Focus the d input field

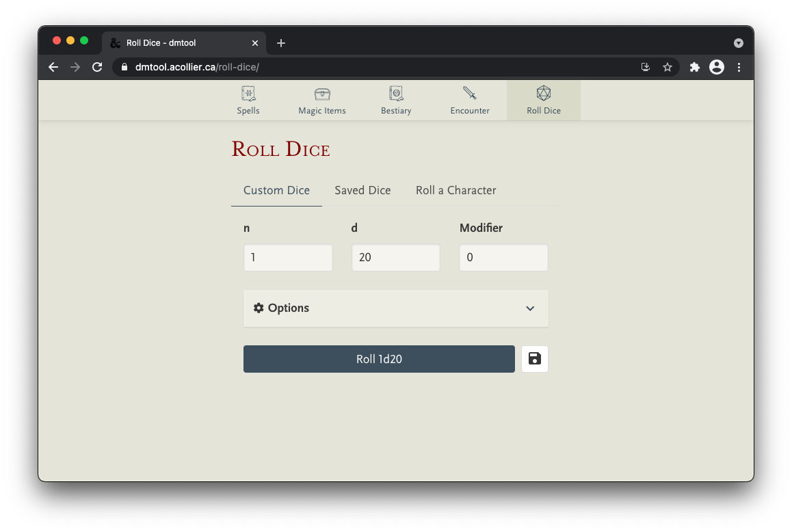click(x=395, y=258)
